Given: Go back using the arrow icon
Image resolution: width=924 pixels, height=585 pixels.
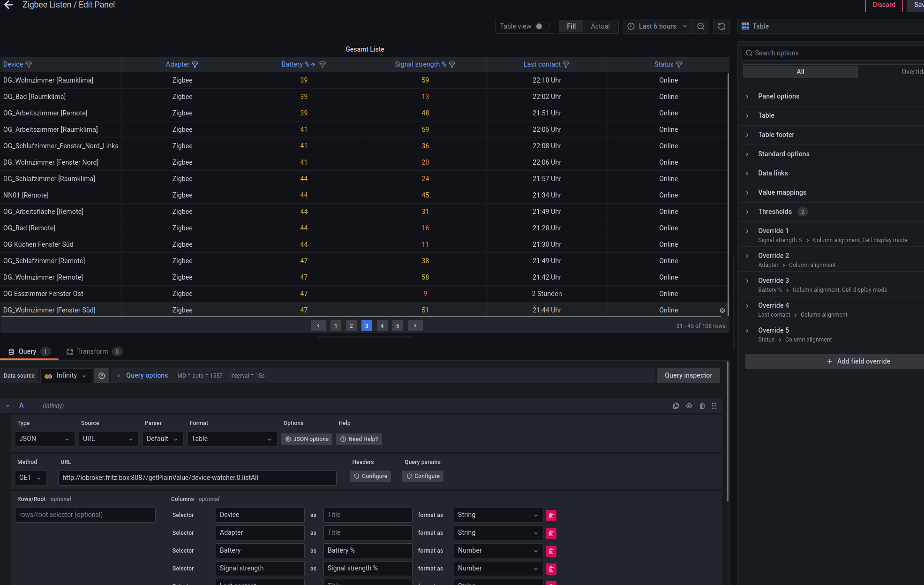Looking at the screenshot, I should pos(8,5).
